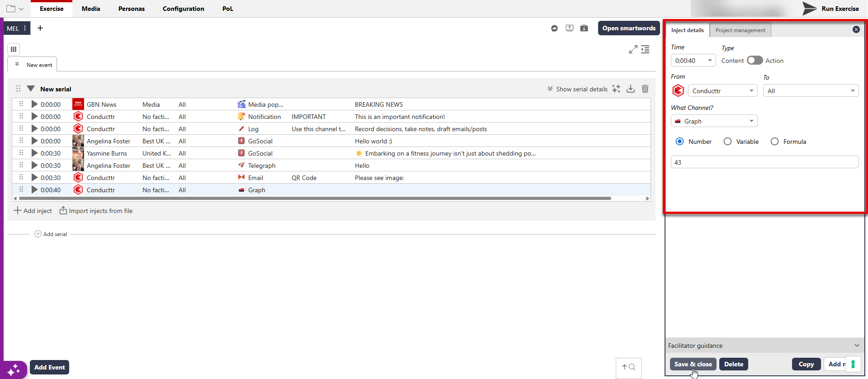The image size is (868, 379).
Task: Click the expand fullscreen arrows icon
Action: [633, 49]
